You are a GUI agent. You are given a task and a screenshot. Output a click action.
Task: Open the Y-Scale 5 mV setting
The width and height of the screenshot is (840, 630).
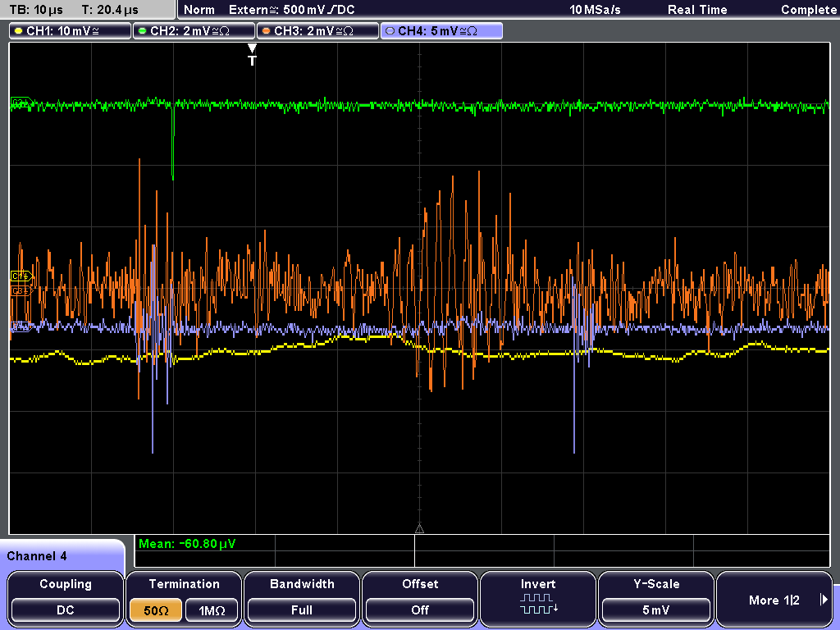click(x=656, y=598)
